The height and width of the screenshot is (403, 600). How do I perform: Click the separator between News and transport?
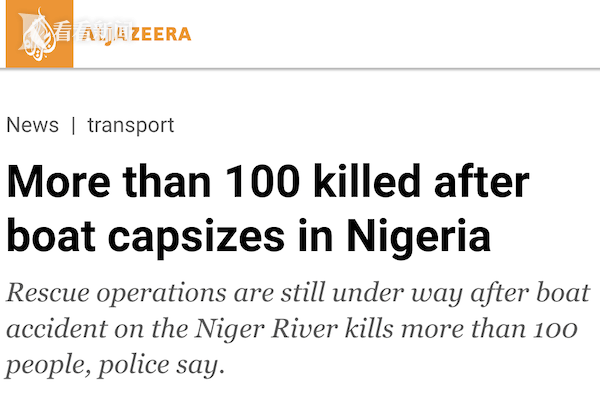pos(73,126)
